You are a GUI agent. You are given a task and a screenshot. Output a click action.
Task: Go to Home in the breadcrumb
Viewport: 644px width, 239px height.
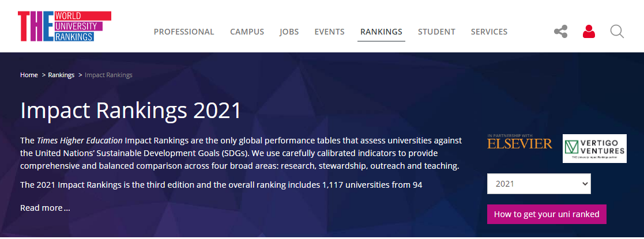coord(29,75)
